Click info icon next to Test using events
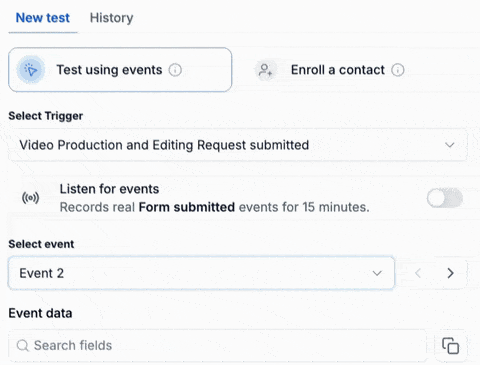The width and height of the screenshot is (480, 365). [x=175, y=70]
